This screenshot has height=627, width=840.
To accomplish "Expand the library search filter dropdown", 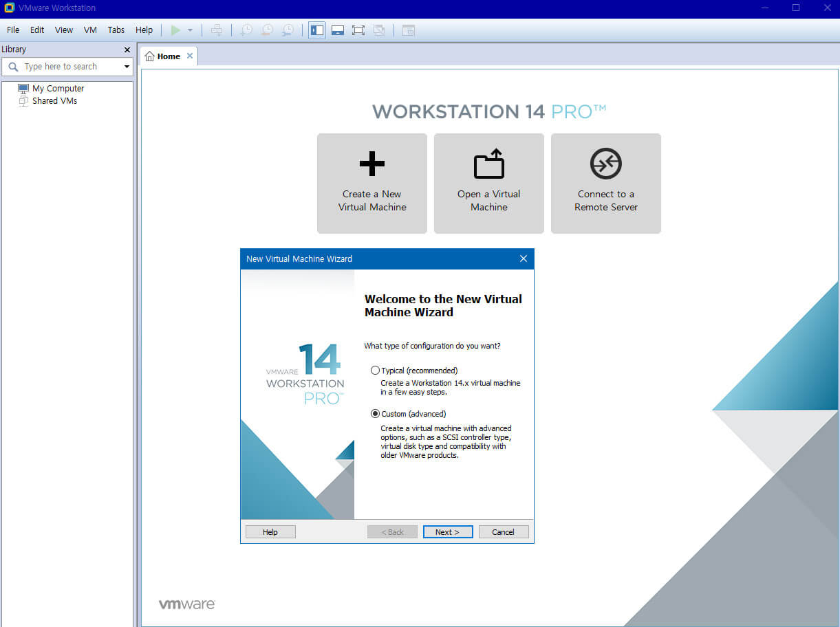I will tap(127, 67).
